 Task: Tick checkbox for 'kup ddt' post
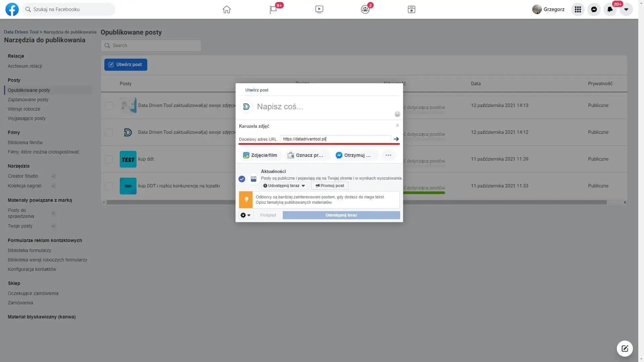(x=109, y=159)
